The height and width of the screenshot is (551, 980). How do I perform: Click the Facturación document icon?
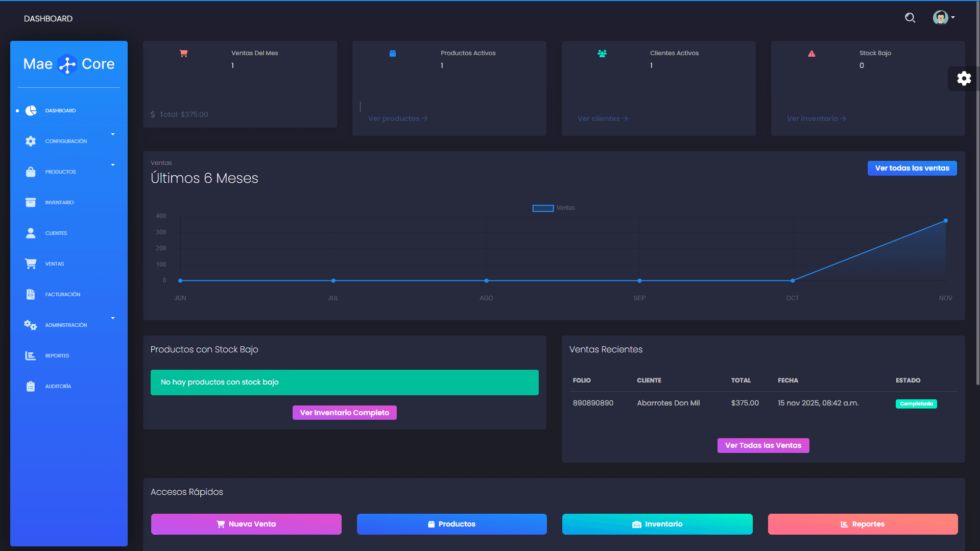31,294
